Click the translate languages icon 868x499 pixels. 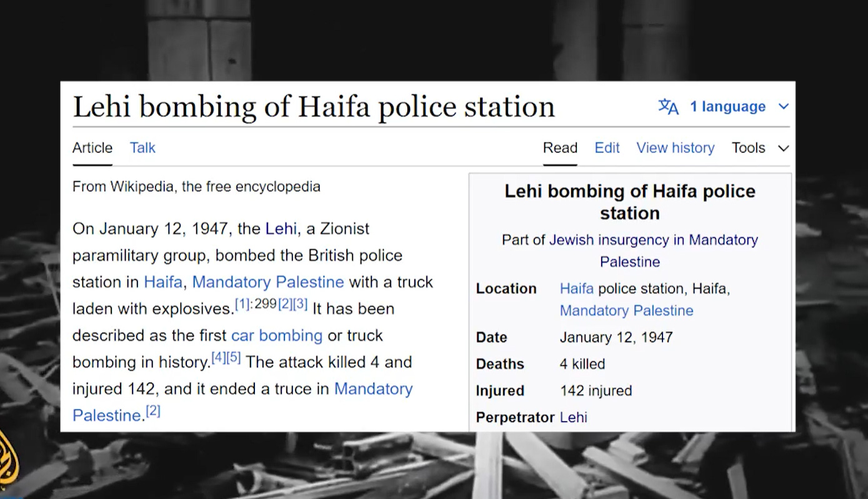click(668, 107)
